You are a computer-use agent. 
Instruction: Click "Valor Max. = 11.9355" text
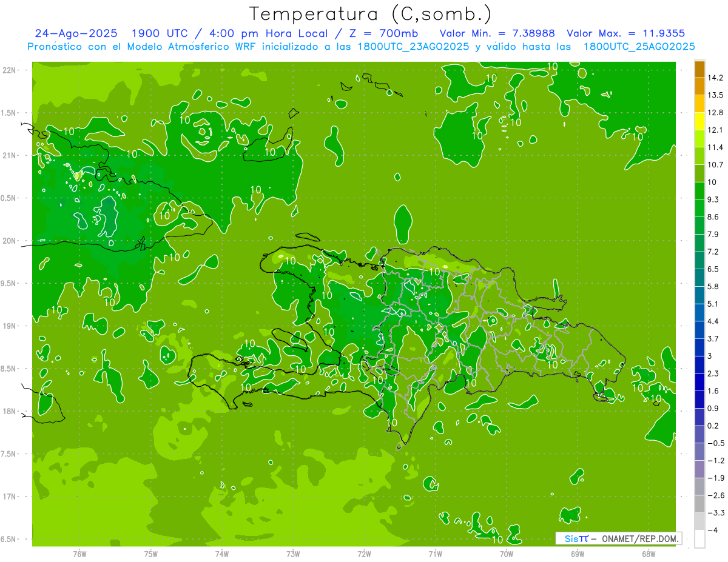tap(626, 33)
